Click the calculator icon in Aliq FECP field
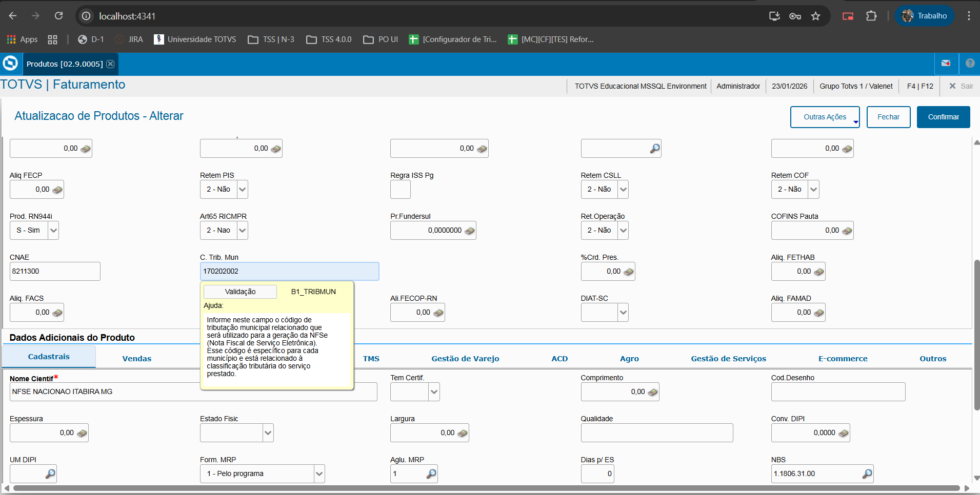Image resolution: width=980 pixels, height=495 pixels. pos(57,190)
